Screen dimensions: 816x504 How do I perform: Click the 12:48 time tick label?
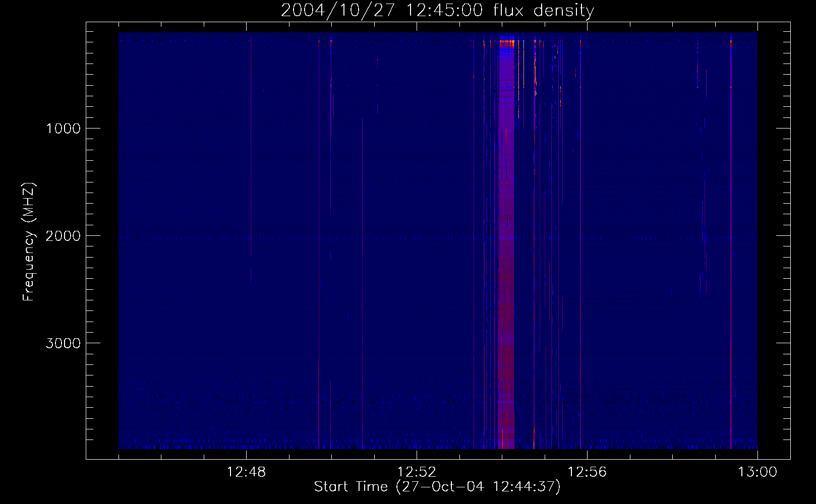pyautogui.click(x=246, y=472)
